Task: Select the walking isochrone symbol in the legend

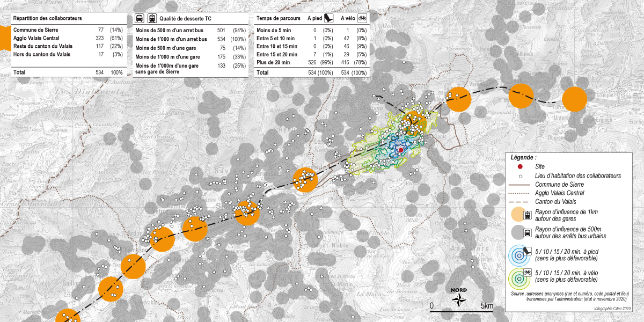Action: (x=519, y=255)
